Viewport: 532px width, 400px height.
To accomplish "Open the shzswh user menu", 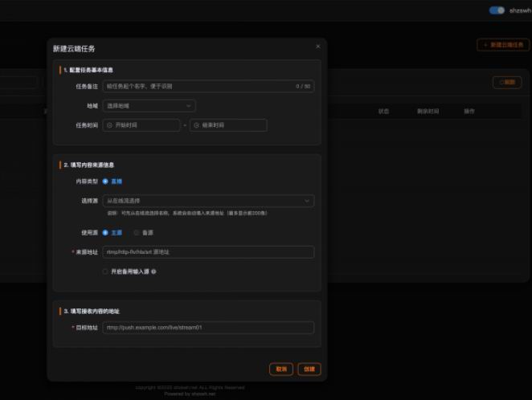I will (x=520, y=10).
